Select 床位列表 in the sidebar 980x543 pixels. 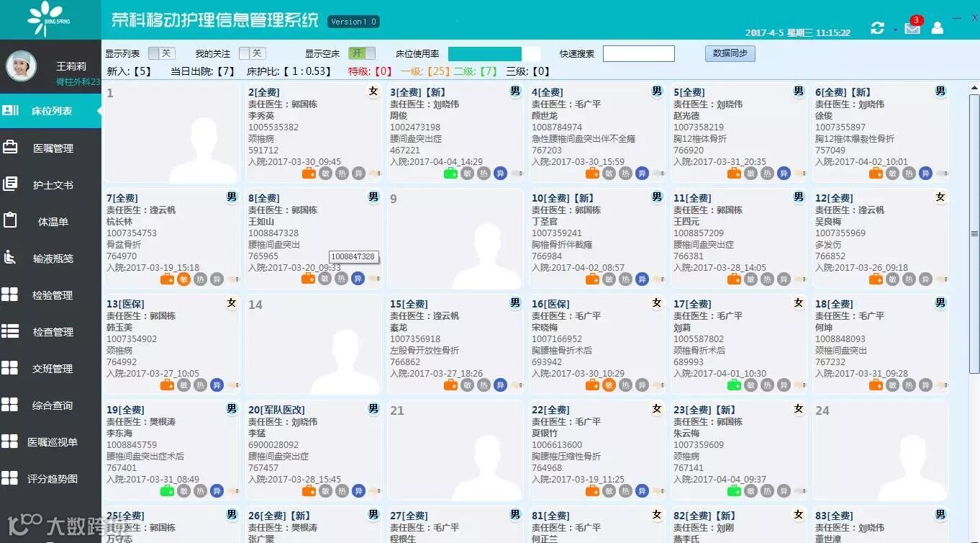(x=50, y=110)
